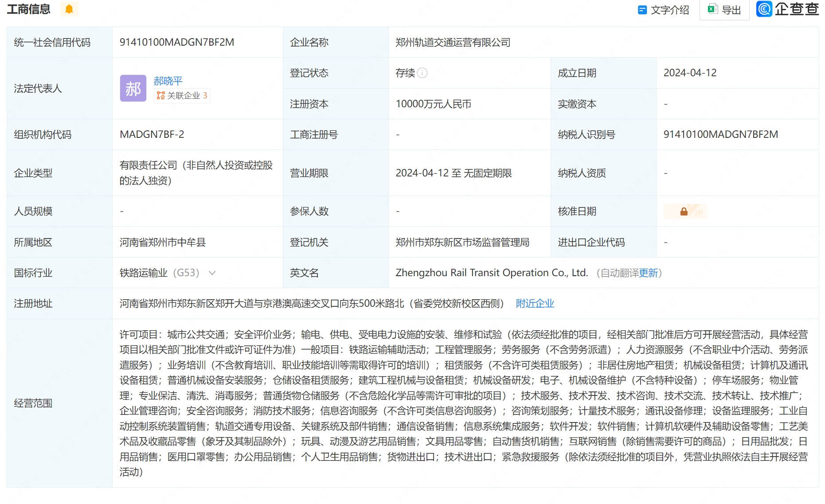The width and height of the screenshot is (825, 504).
Task: Click the notification bell icon
Action: coord(69,9)
